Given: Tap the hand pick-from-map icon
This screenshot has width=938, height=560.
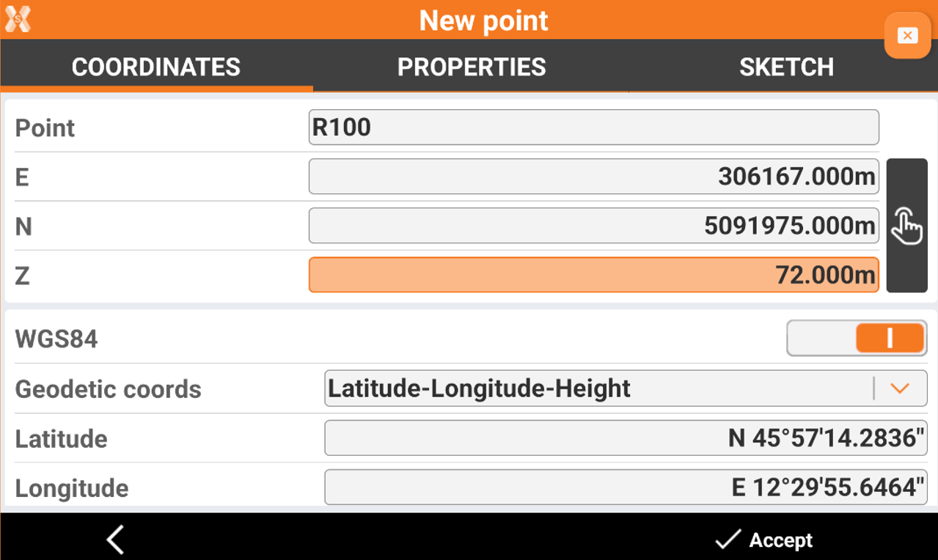Looking at the screenshot, I should [x=906, y=225].
